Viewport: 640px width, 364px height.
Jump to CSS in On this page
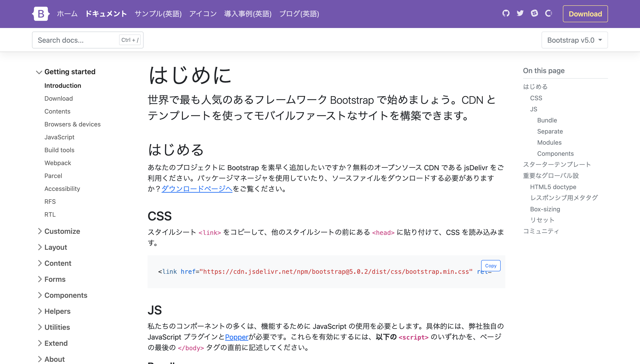click(536, 98)
